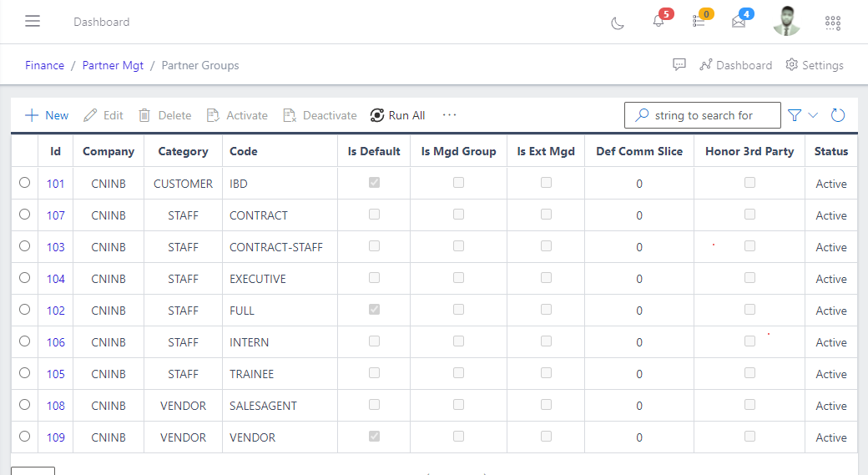Open the comments chat icon

679,65
